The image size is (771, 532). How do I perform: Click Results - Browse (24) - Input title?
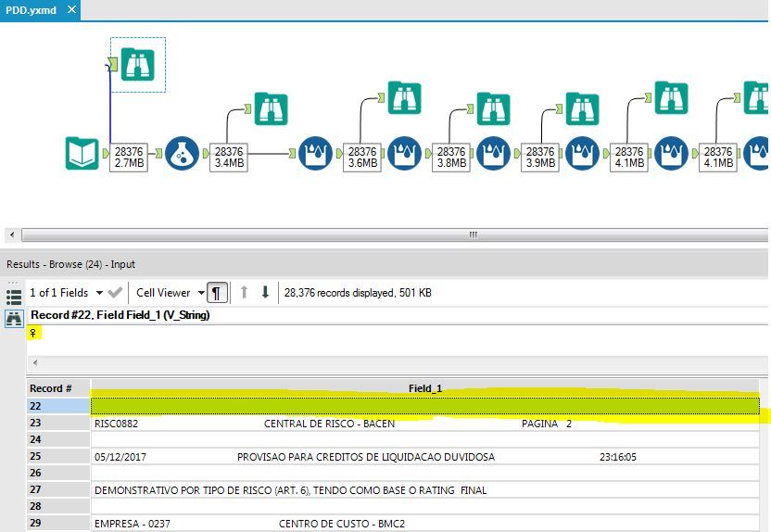coord(70,264)
